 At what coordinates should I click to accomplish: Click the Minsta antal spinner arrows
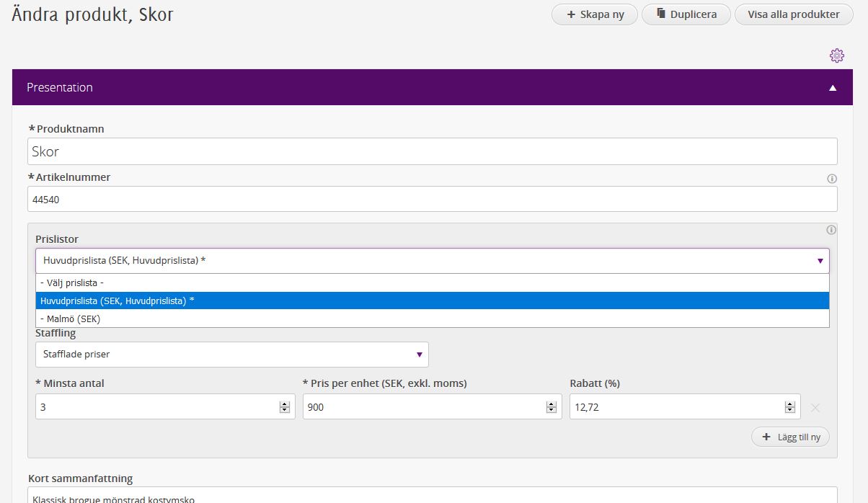pos(284,407)
